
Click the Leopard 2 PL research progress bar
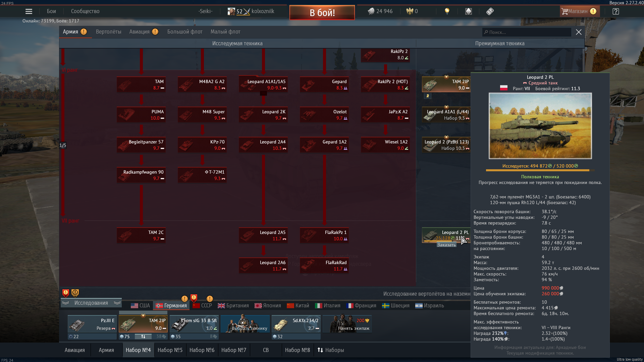540,170
